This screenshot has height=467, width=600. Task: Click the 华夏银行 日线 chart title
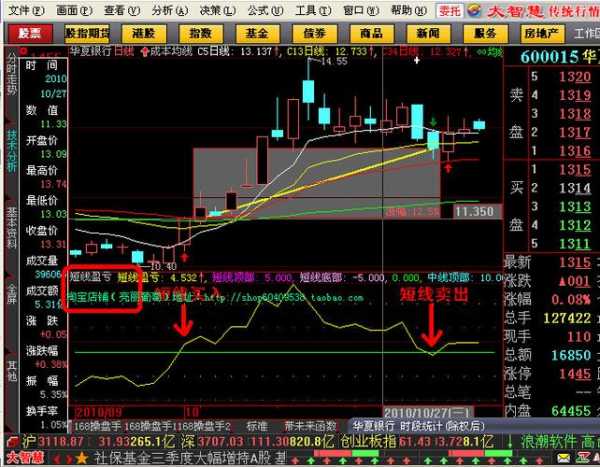[102, 51]
